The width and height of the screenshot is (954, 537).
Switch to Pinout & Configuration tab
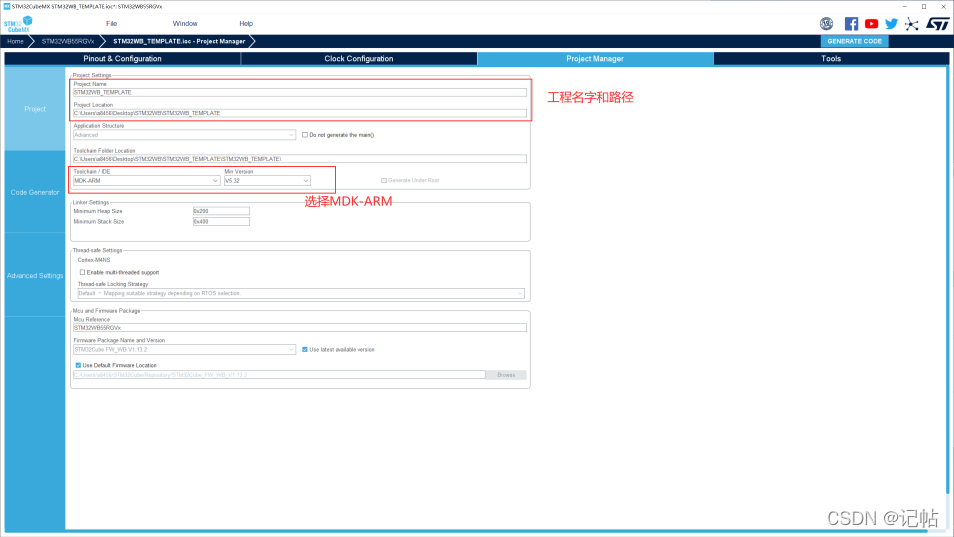(x=122, y=59)
